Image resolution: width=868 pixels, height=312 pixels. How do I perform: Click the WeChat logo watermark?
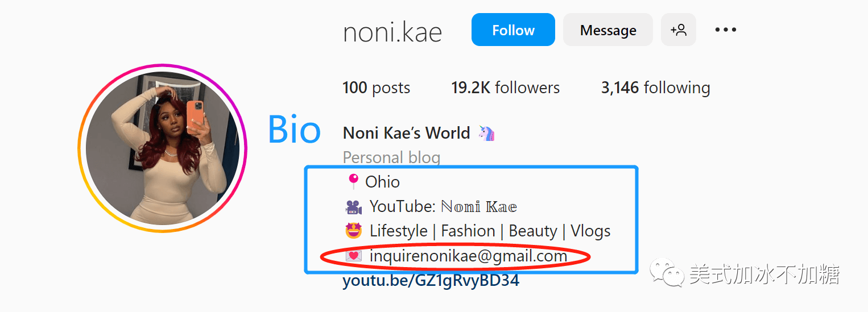tap(668, 273)
